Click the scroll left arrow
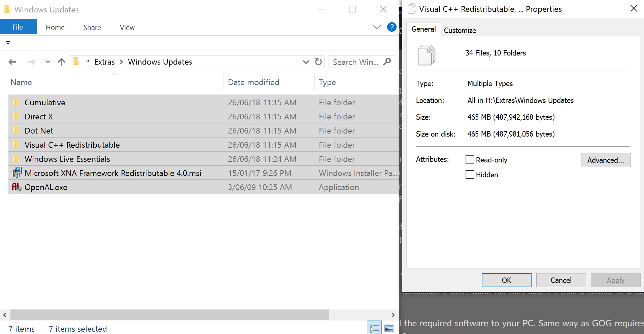The width and height of the screenshot is (644, 334). pyautogui.click(x=5, y=315)
